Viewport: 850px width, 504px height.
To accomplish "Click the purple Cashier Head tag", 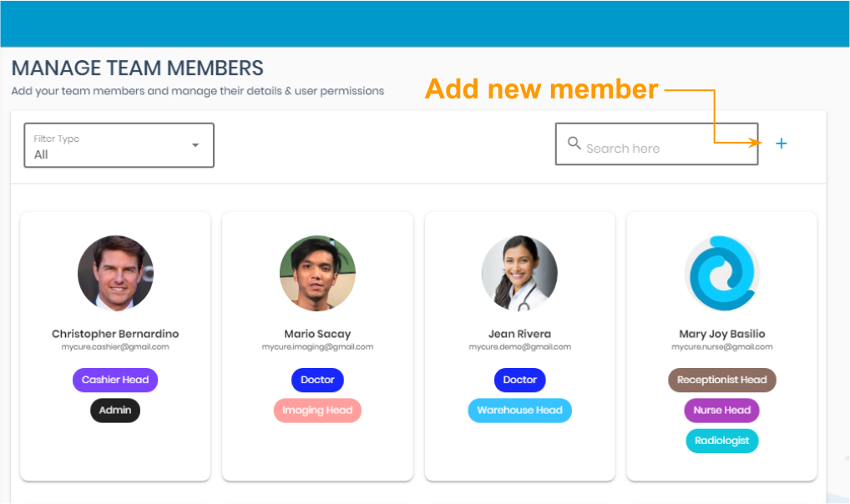I will pyautogui.click(x=115, y=380).
